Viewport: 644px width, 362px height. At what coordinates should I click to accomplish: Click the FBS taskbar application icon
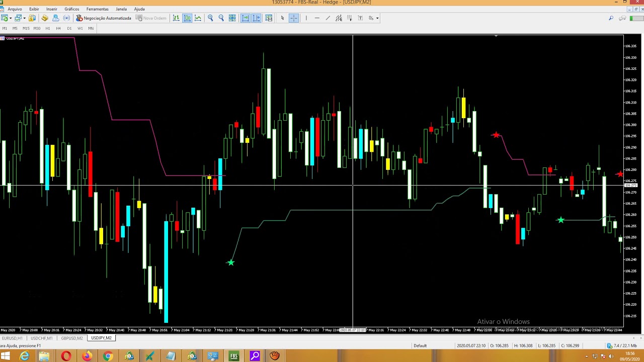(234, 356)
